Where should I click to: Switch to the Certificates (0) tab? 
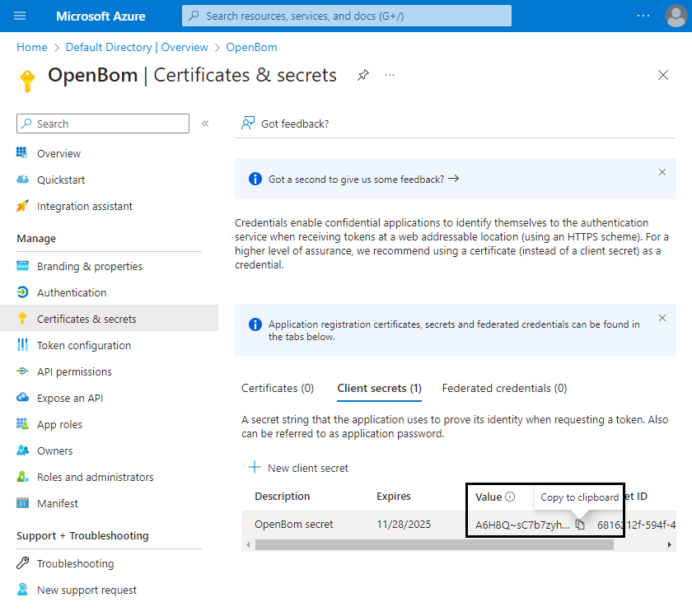click(x=278, y=389)
